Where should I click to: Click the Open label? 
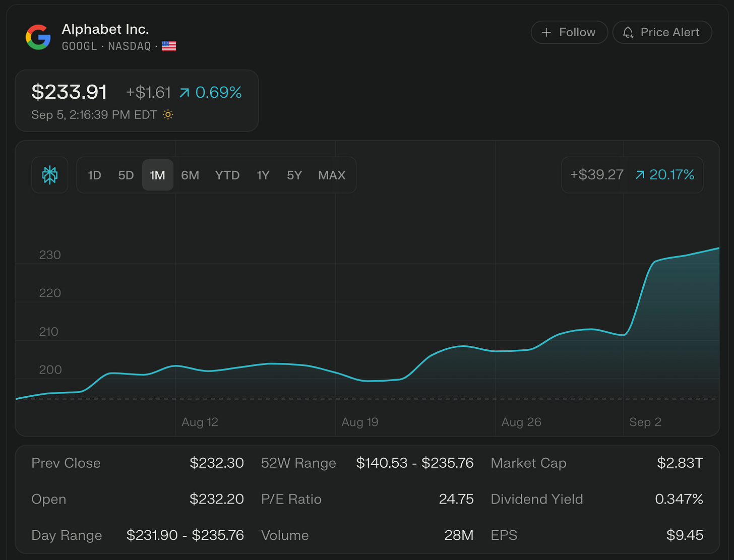click(x=49, y=500)
